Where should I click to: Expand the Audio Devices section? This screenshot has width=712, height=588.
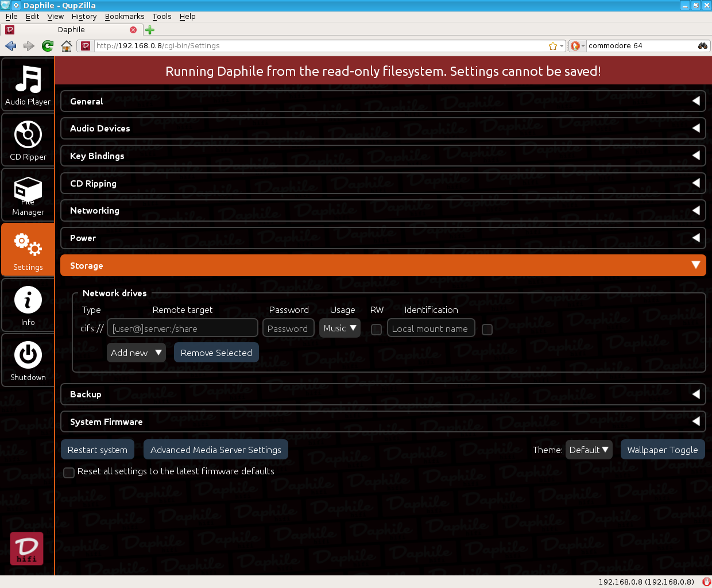point(383,129)
